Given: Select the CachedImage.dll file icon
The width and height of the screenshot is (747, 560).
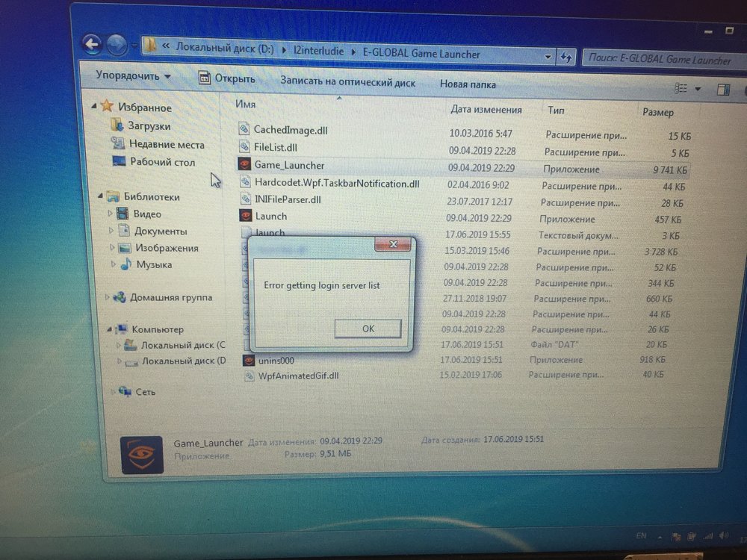Looking at the screenshot, I should [x=244, y=128].
